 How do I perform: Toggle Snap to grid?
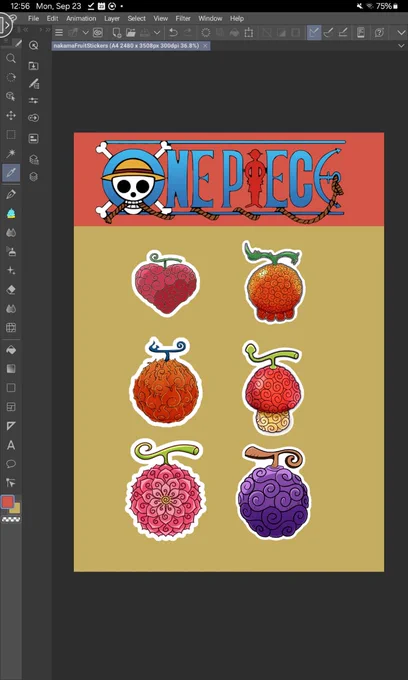point(343,33)
